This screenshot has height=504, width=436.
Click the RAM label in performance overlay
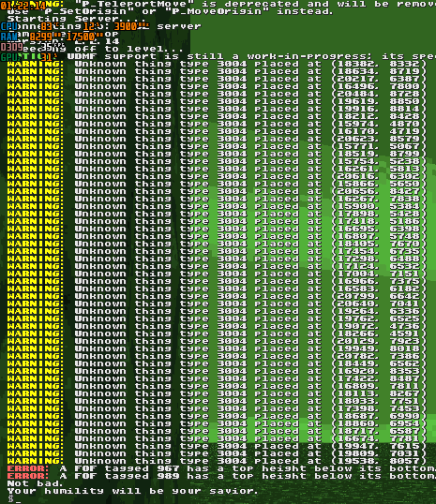coord(9,37)
